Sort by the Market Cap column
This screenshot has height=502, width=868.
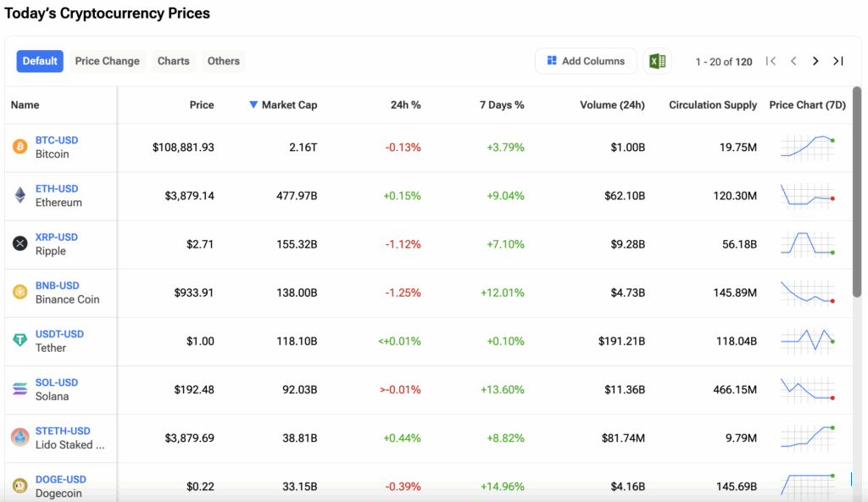[x=288, y=105]
